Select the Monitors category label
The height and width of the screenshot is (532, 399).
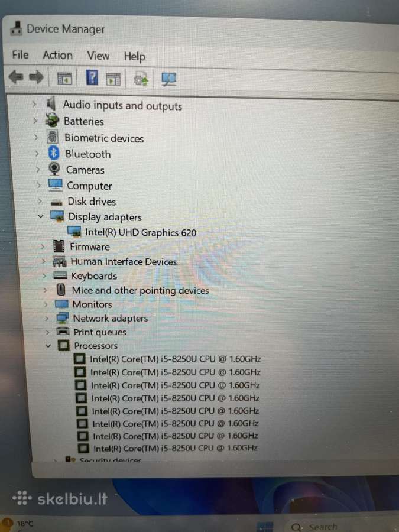(92, 304)
